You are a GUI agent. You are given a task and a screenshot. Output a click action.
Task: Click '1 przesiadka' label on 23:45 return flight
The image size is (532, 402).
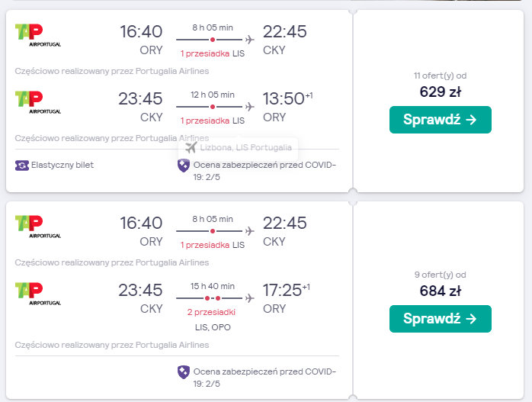205,121
